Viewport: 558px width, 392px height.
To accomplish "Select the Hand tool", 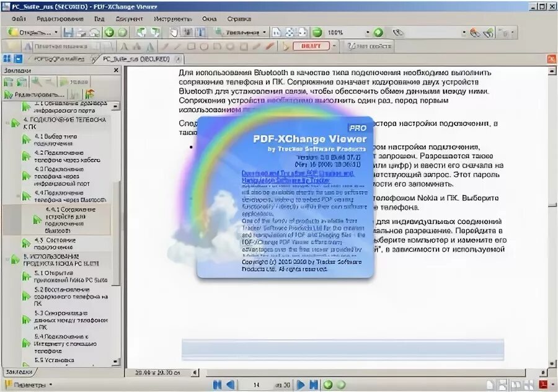I will pyautogui.click(x=174, y=33).
